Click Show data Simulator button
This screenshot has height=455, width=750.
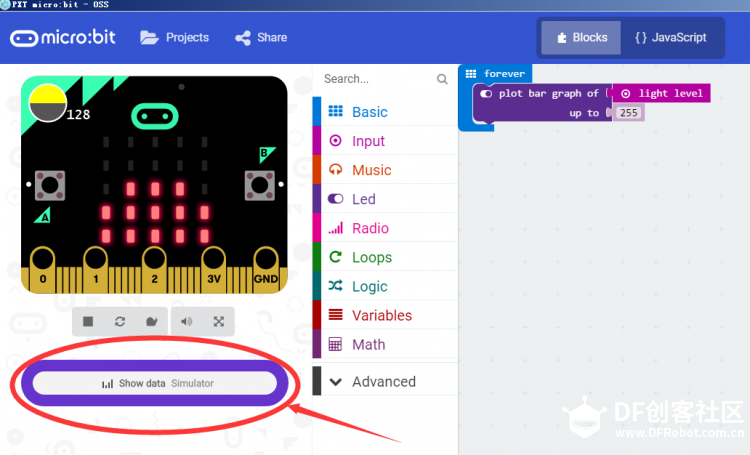click(155, 383)
